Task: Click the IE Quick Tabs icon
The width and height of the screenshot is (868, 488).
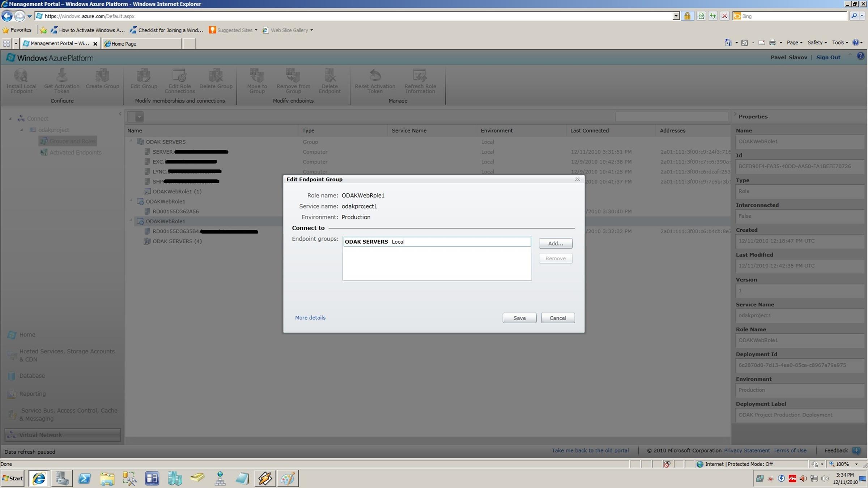Action: 6,43
